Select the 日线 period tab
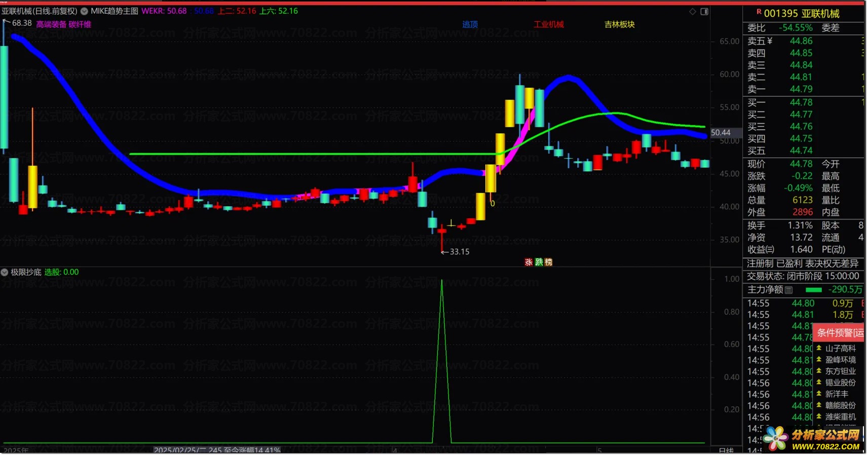This screenshot has width=868, height=455. (x=726, y=450)
